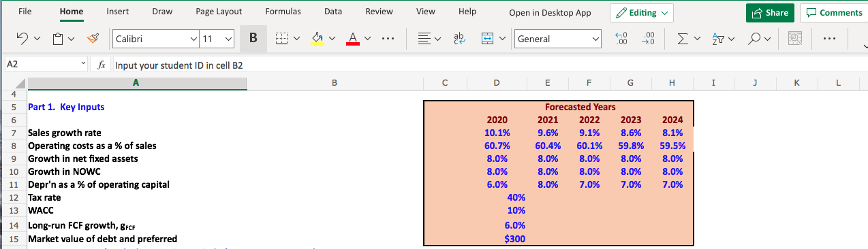Screen dimensions: 868x249
Task: Toggle Bold formatting
Action: point(253,39)
